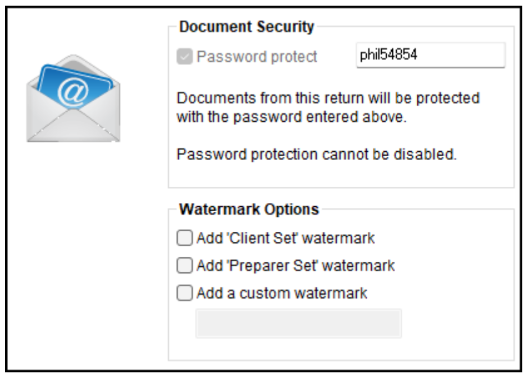Image resolution: width=523 pixels, height=375 pixels.
Task: Click 'Password protection cannot be disabled' notice
Action: click(x=317, y=154)
